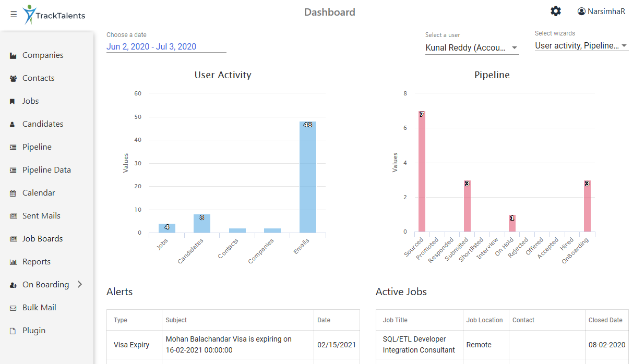Click the Emails bar showing 48
633x364 pixels.
308,177
